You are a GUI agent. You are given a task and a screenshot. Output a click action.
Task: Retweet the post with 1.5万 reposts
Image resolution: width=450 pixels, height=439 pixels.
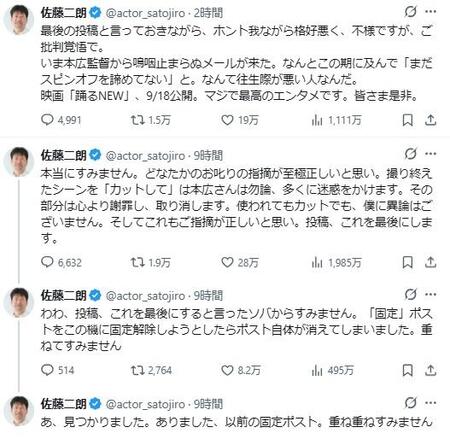[x=137, y=120]
